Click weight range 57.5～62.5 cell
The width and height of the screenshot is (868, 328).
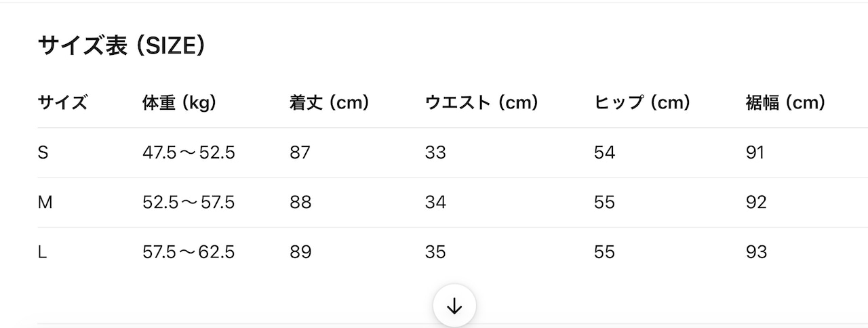189,252
